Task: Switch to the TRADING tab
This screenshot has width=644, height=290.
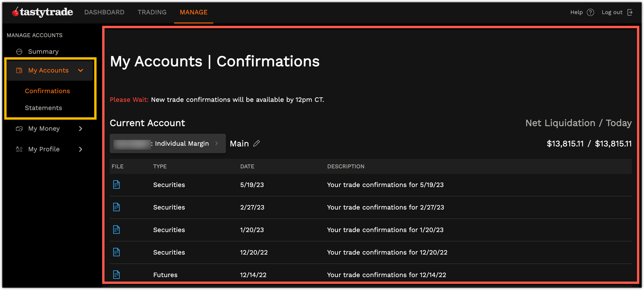Action: 152,12
